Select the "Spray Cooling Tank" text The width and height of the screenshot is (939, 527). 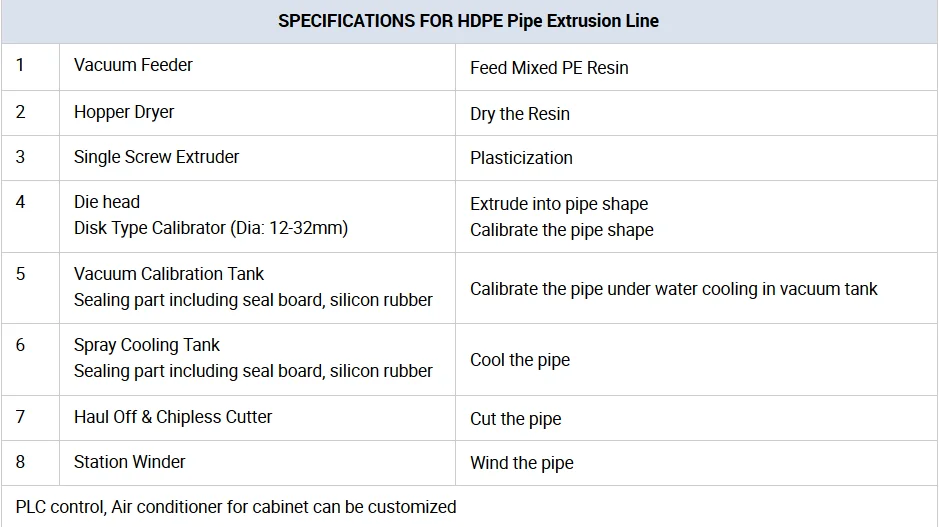pyautogui.click(x=147, y=345)
